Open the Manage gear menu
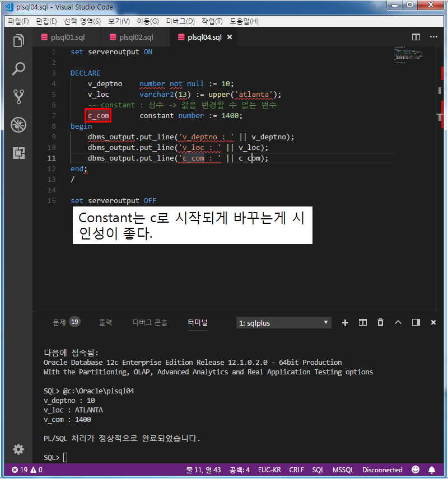The image size is (448, 479). [18, 449]
